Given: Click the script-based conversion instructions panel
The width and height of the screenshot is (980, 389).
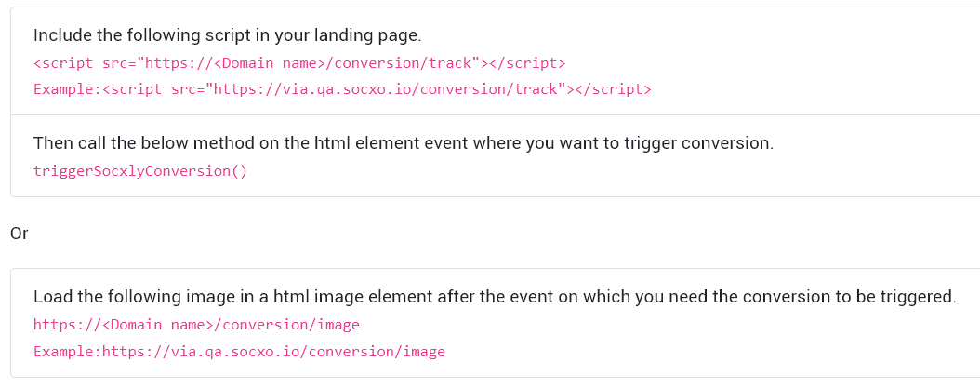Looking at the screenshot, I should (x=495, y=102).
